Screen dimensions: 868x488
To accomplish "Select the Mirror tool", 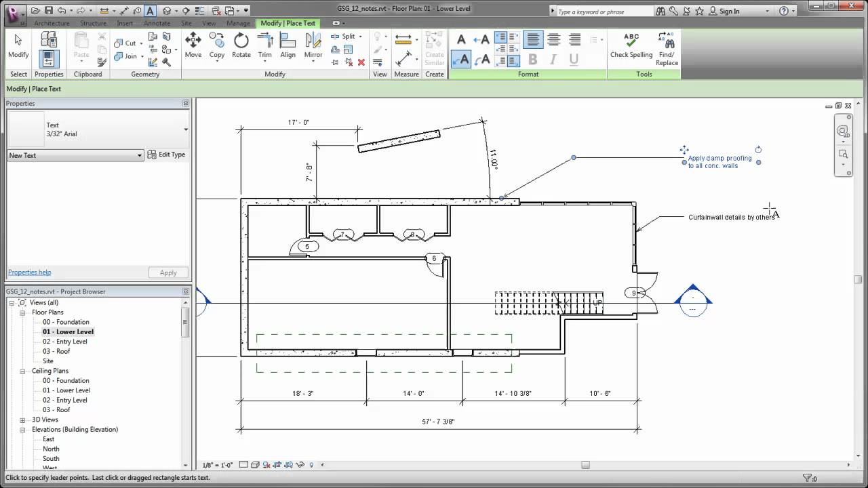I will tap(313, 46).
